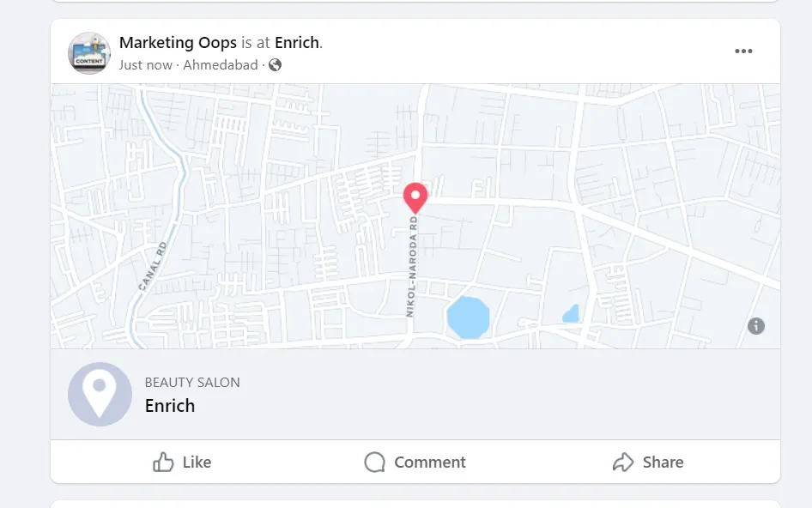Click the Comment speech bubble icon
812x508 pixels.
374,462
